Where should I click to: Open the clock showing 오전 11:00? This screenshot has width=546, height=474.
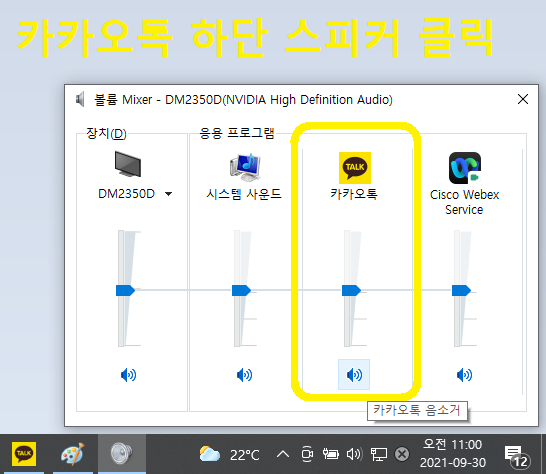(452, 454)
